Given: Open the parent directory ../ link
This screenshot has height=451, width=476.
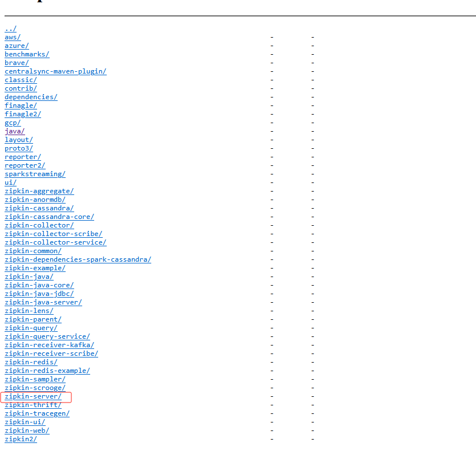Looking at the screenshot, I should (11, 29).
